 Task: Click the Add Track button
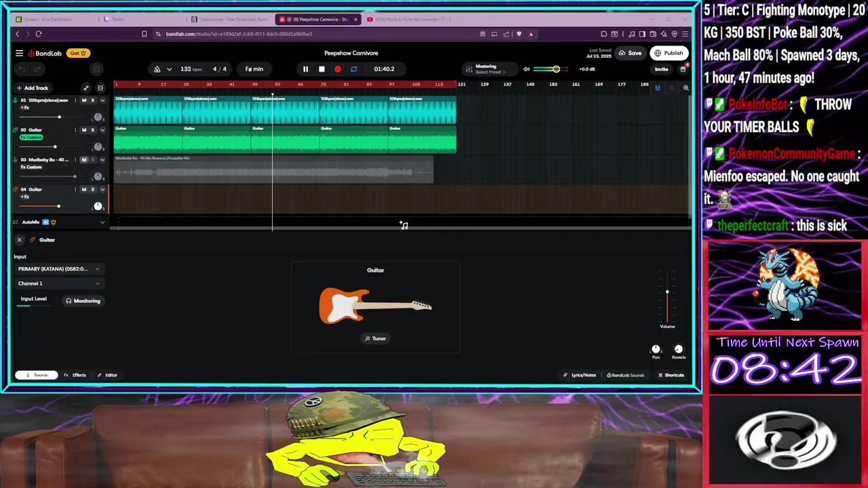pos(33,88)
